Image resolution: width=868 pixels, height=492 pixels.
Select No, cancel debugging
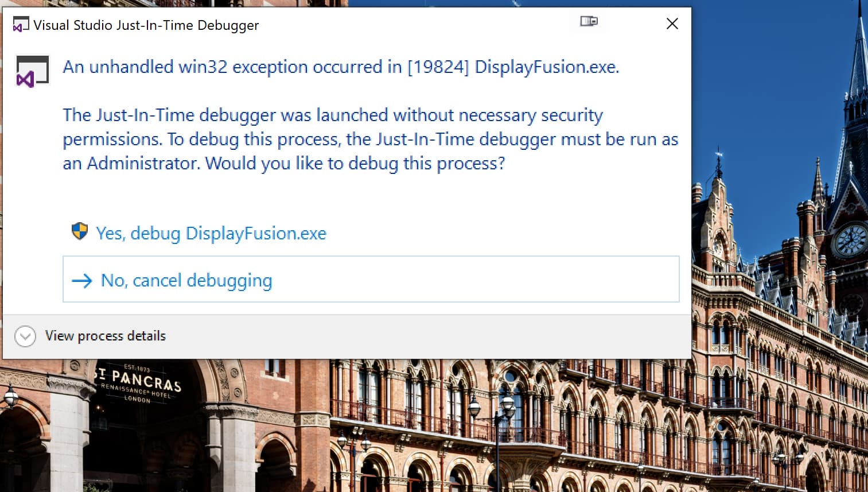click(x=186, y=281)
